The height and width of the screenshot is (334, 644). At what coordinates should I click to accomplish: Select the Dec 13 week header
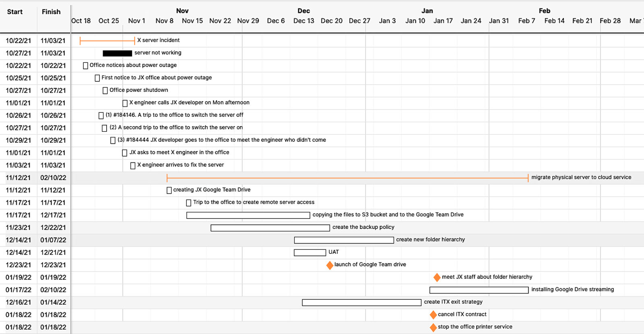(303, 21)
